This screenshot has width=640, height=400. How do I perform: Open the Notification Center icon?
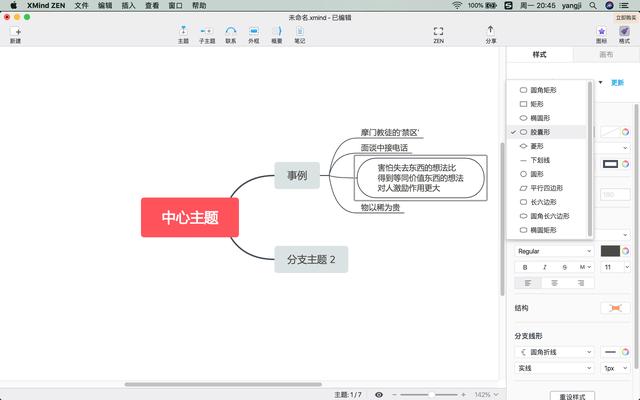point(624,5)
